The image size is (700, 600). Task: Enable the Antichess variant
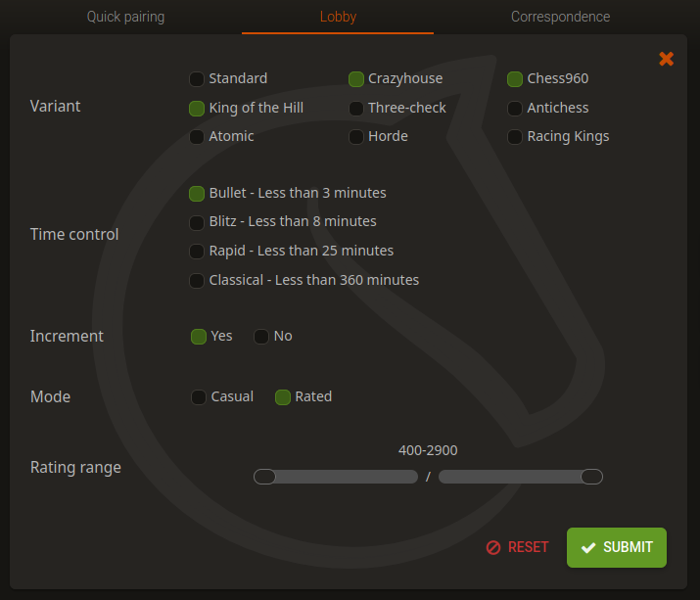click(515, 108)
